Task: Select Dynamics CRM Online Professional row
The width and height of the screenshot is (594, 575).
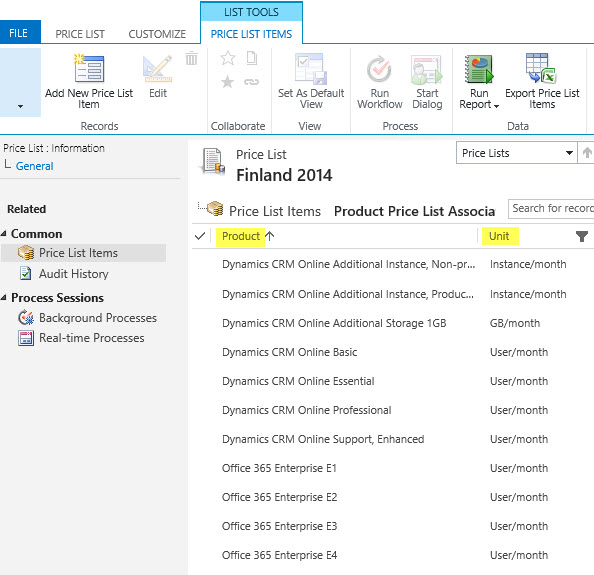Action: [x=393, y=410]
